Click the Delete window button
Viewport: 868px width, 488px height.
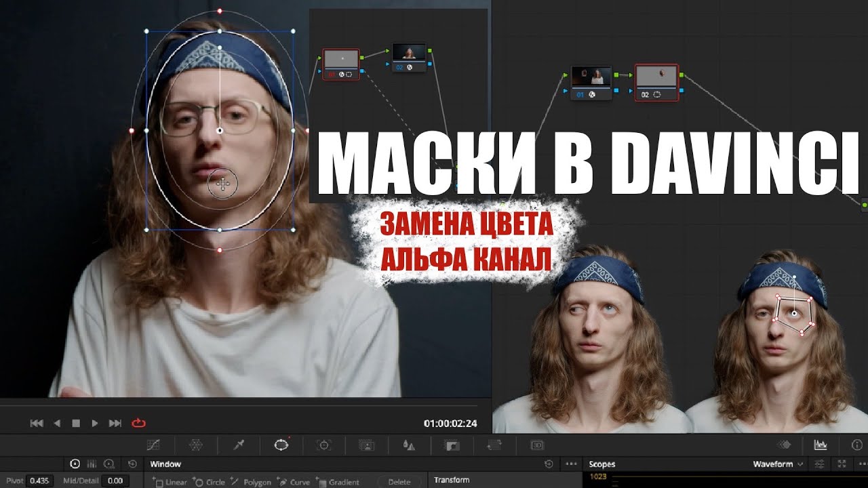click(x=399, y=482)
